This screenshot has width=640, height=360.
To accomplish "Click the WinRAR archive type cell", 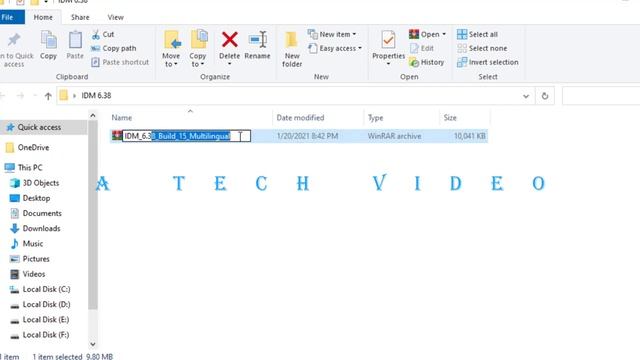I will tap(394, 136).
